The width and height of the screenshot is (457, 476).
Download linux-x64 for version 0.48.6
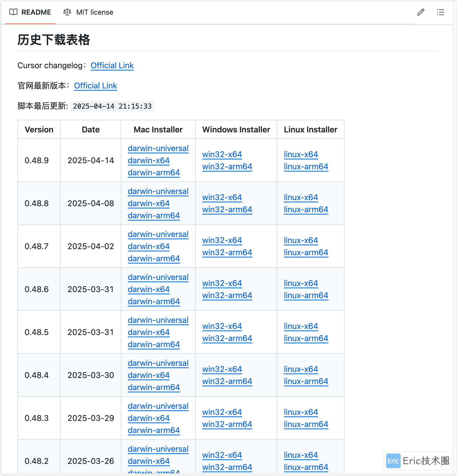tap(301, 283)
